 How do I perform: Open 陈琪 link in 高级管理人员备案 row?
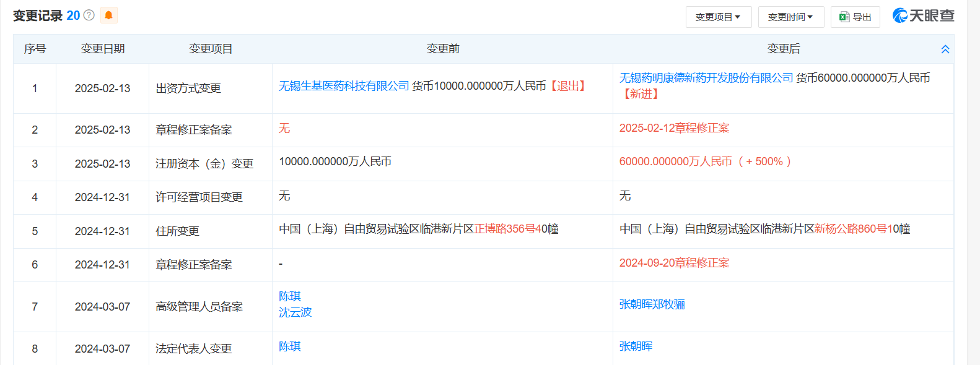[290, 296]
